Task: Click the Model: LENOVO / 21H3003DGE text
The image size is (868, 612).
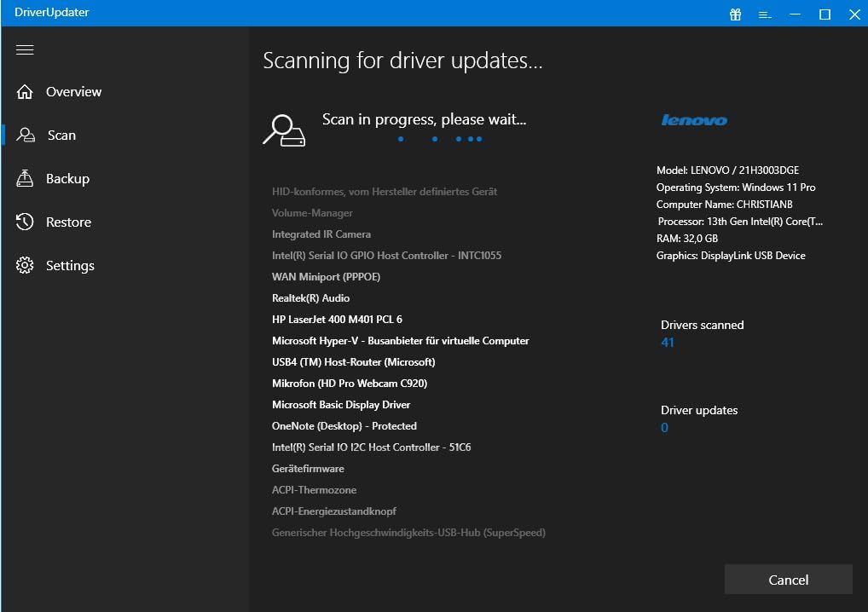Action: 727,170
